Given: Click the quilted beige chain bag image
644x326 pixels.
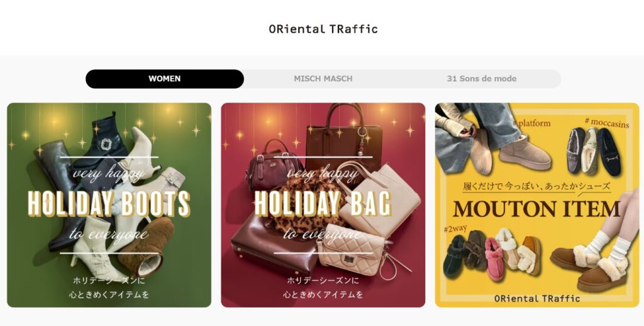Looking at the screenshot, I should pyautogui.click(x=352, y=250).
